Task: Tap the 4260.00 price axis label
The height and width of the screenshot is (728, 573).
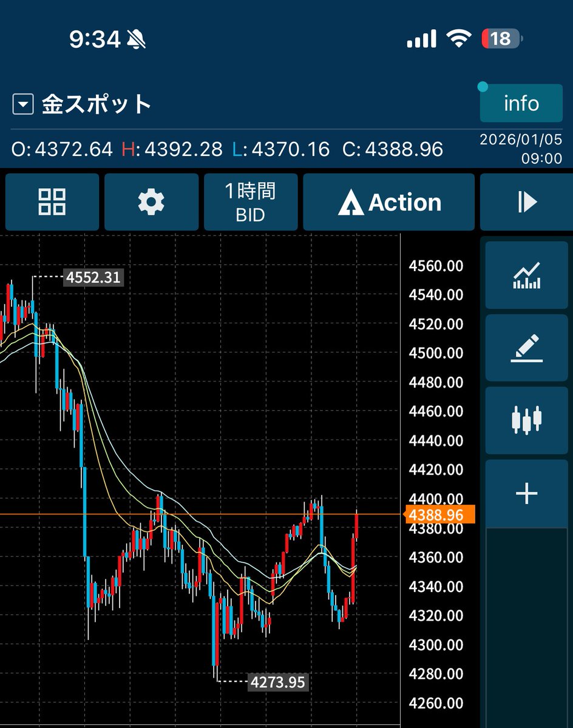Action: 436,703
